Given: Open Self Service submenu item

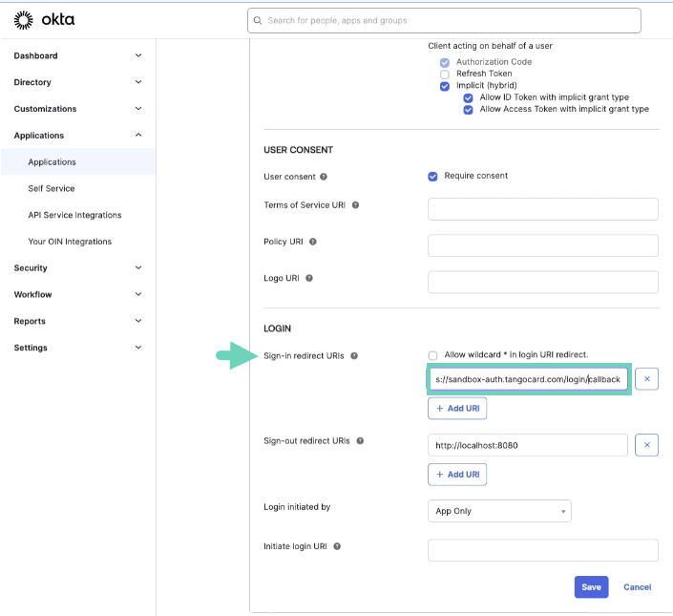Looking at the screenshot, I should [52, 188].
